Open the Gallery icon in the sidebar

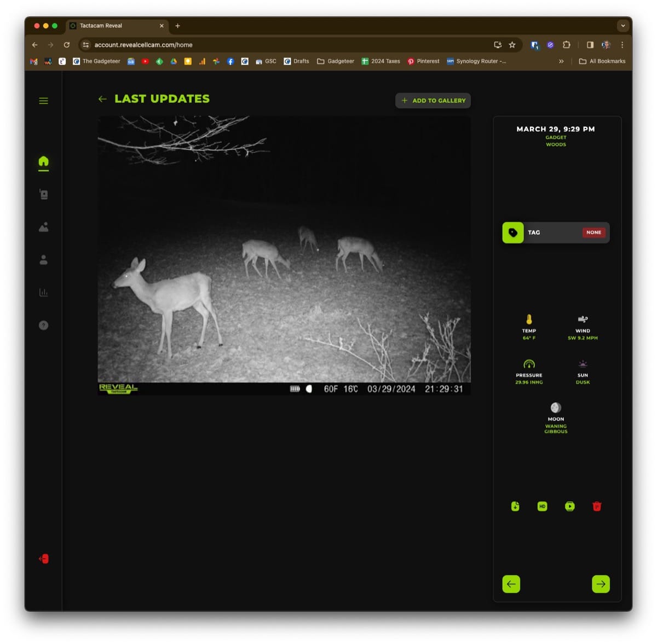[x=44, y=227]
